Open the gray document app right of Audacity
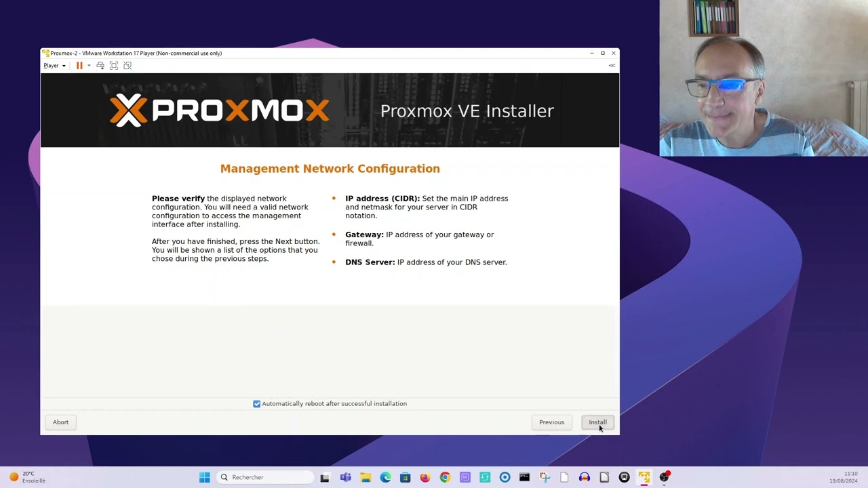 pyautogui.click(x=604, y=477)
